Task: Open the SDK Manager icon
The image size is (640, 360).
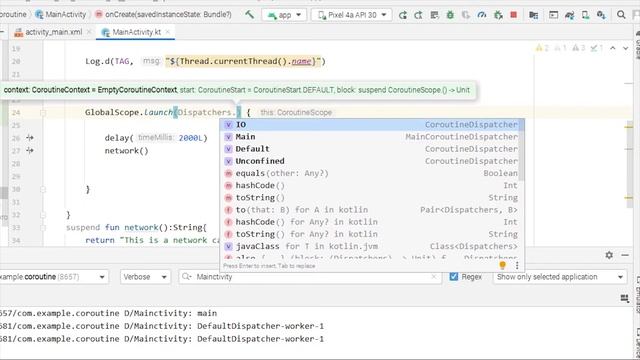Action: coord(601,15)
